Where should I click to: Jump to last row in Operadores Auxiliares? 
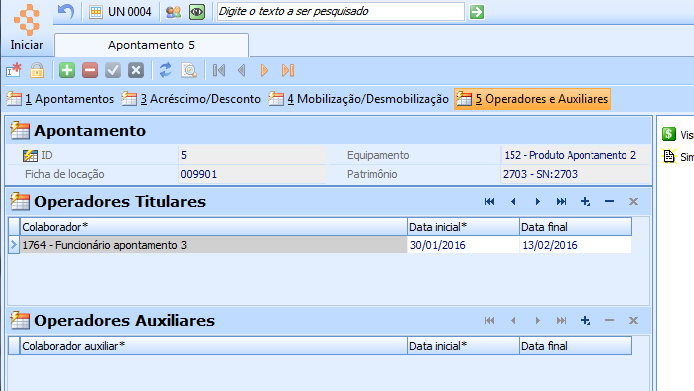coord(561,321)
